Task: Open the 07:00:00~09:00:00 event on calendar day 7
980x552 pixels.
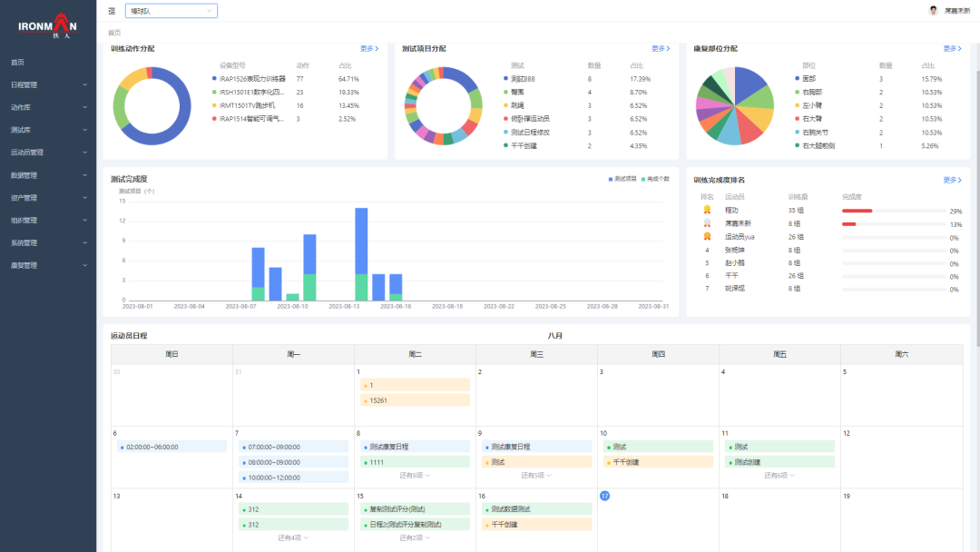Action: (x=292, y=447)
